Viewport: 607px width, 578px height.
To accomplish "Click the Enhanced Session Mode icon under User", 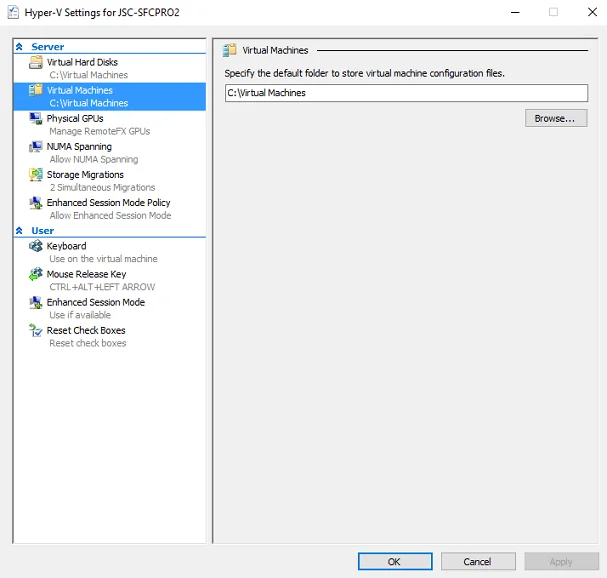I will [x=36, y=302].
